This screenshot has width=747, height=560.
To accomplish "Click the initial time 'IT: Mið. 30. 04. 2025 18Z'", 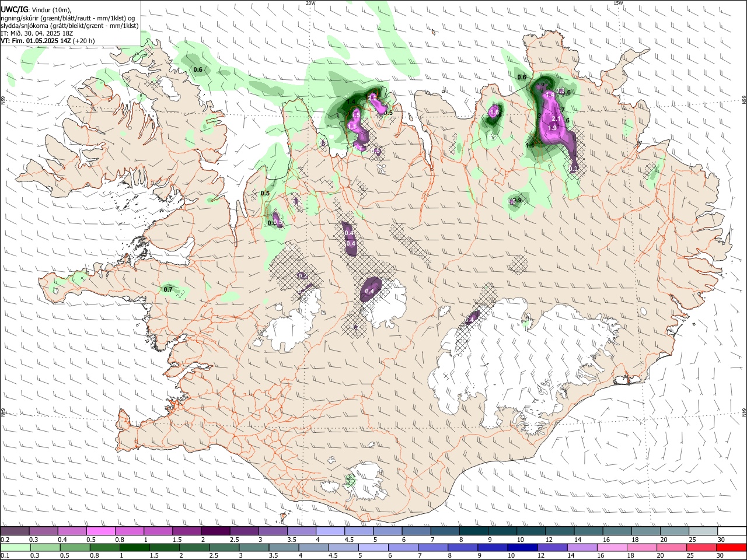I will click(37, 33).
